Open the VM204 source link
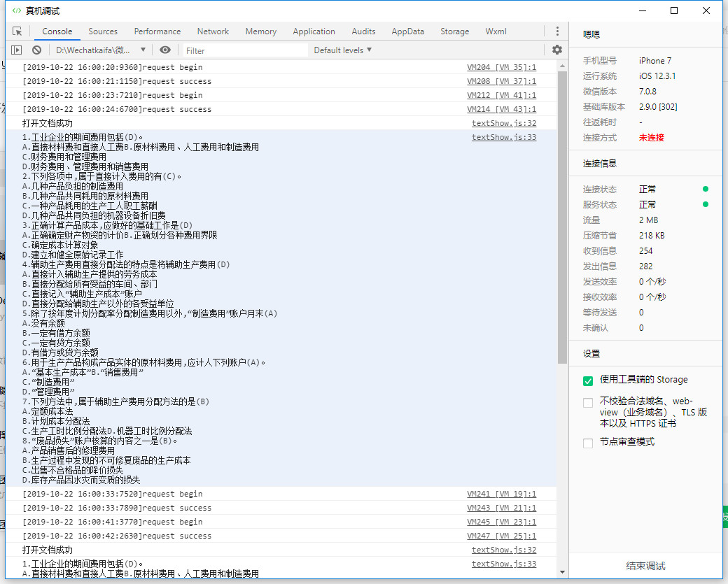The image size is (728, 584). click(x=501, y=67)
